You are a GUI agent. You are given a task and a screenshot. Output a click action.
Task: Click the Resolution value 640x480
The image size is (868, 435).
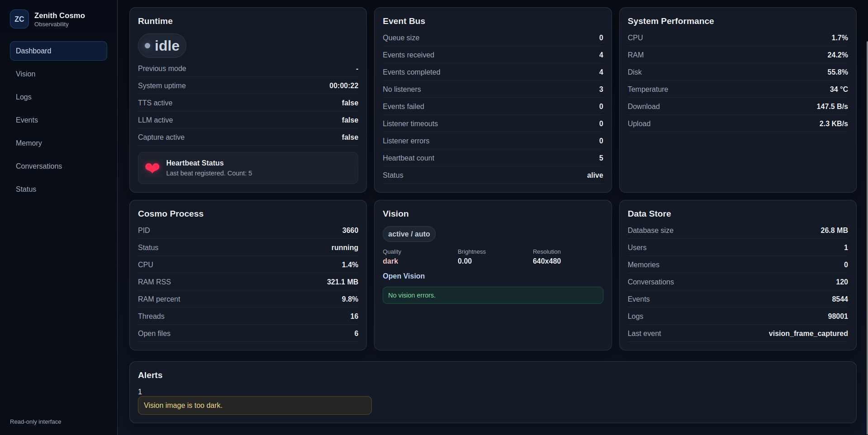click(x=546, y=261)
